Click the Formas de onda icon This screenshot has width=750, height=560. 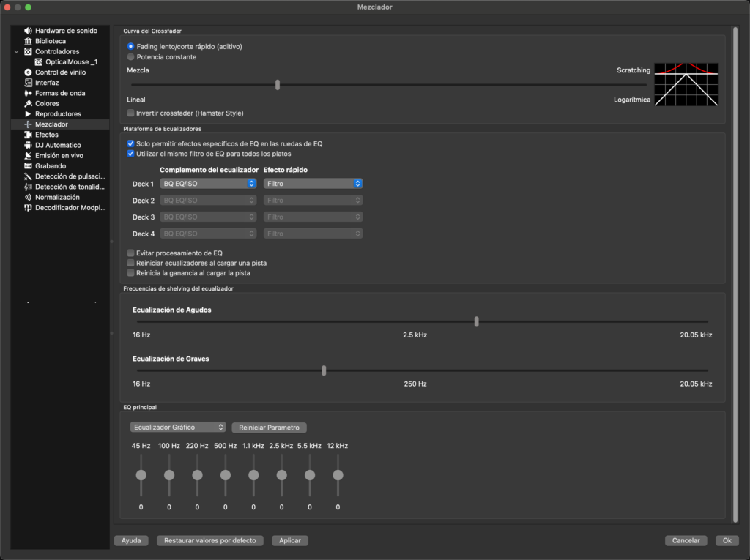29,93
